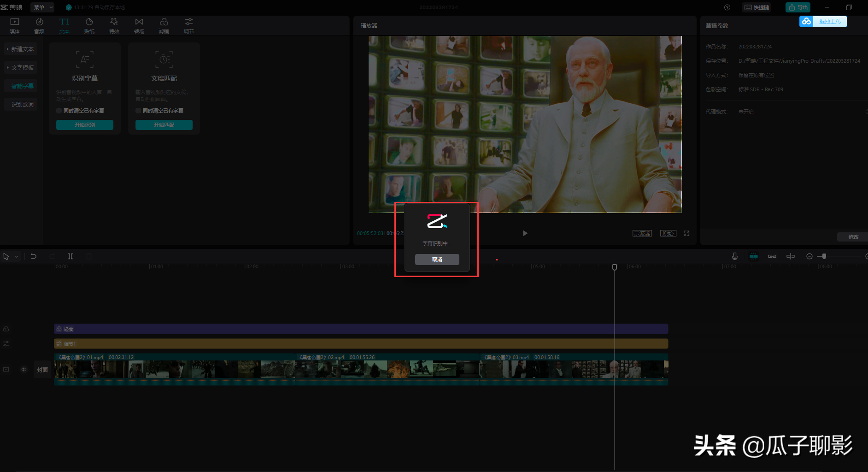Click the 导出 export button
Viewport: 868px width, 472px height.
pos(798,7)
